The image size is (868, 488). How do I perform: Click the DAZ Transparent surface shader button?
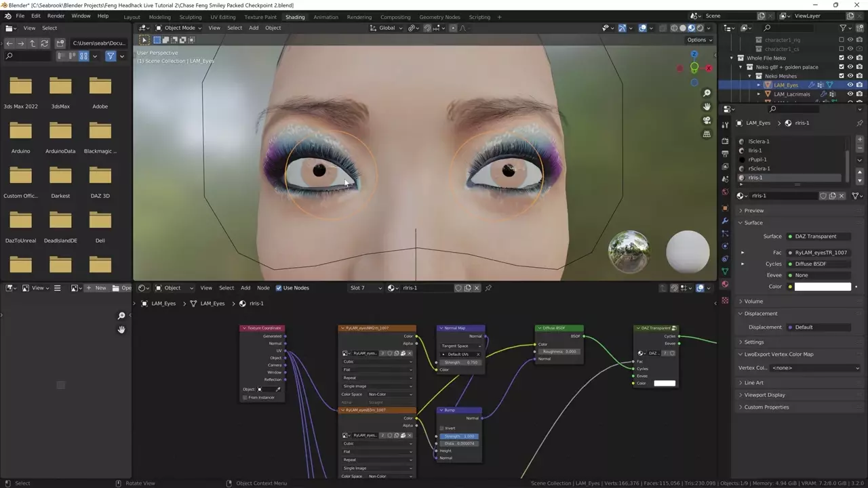click(819, 237)
